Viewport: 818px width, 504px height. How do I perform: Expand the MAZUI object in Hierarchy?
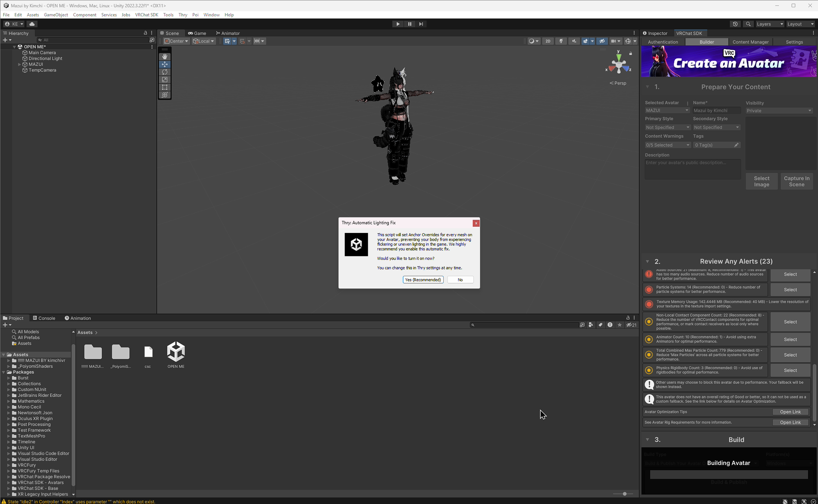click(19, 65)
